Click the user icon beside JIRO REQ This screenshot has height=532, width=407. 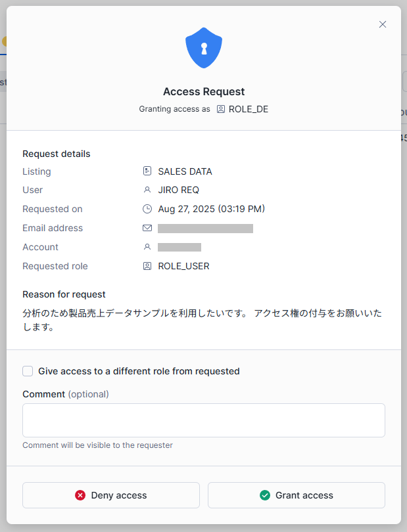point(147,190)
